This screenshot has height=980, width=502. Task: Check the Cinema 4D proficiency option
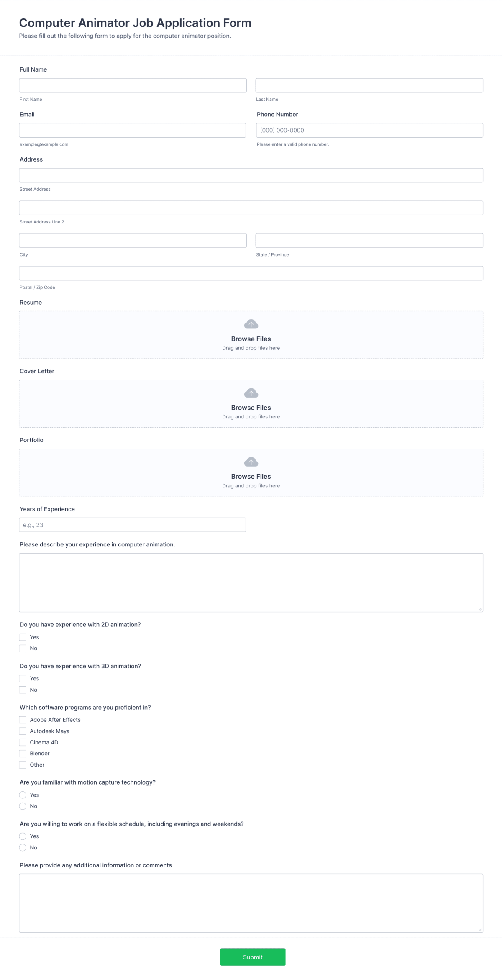pos(23,742)
